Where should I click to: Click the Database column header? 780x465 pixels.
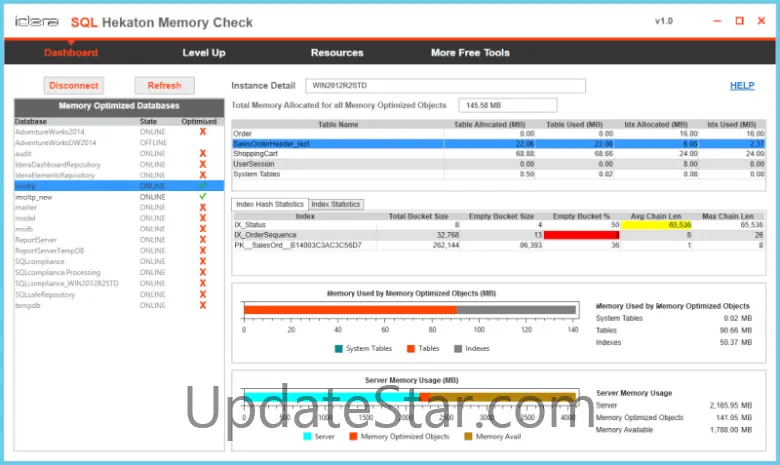point(31,121)
